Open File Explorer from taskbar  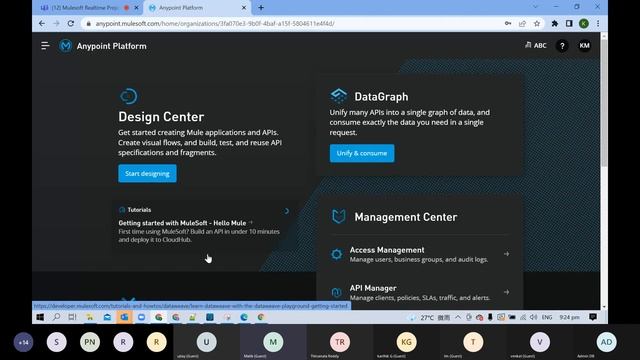click(x=90, y=317)
